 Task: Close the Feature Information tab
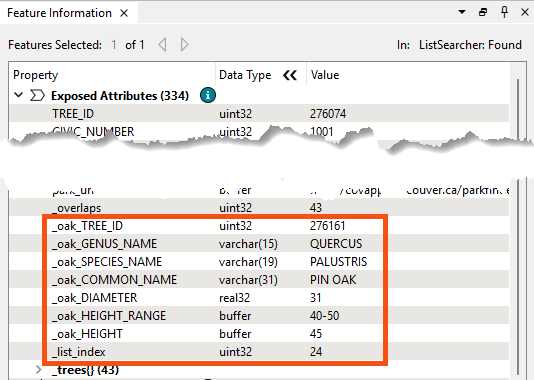point(124,13)
